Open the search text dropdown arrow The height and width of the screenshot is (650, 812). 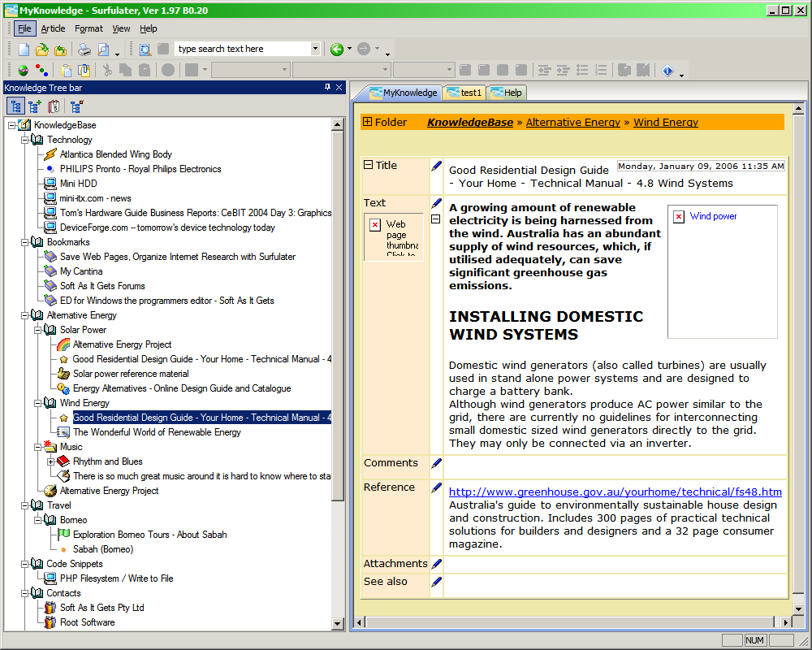tap(315, 49)
